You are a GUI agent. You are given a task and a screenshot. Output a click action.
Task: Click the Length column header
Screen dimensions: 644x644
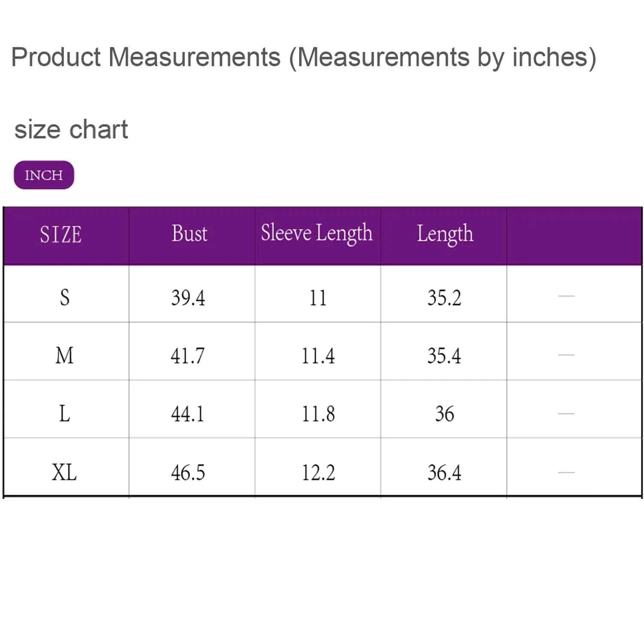pos(445,234)
